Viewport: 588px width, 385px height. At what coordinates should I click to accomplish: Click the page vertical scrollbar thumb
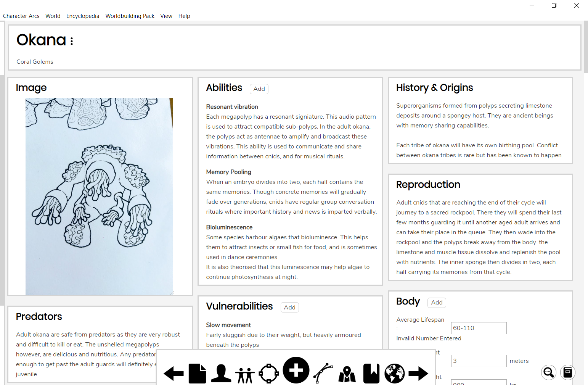point(586,47)
